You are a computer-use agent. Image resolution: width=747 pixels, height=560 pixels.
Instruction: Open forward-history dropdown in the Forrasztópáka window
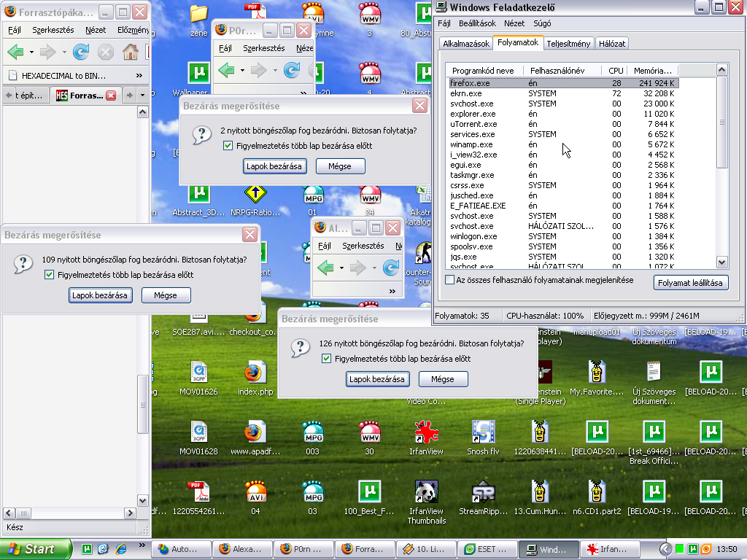pyautogui.click(x=64, y=52)
